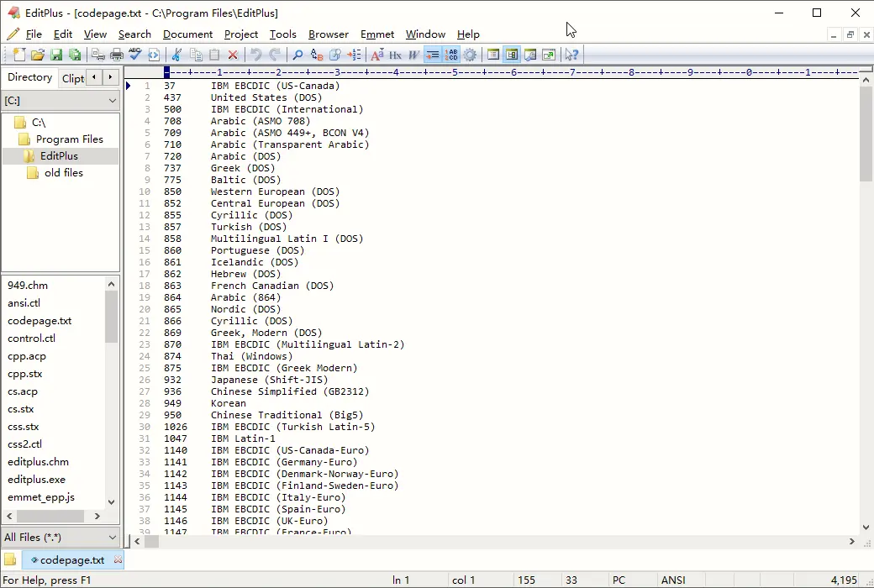Image resolution: width=874 pixels, height=588 pixels.
Task: Open the [C:] drive dropdown
Action: (x=113, y=101)
